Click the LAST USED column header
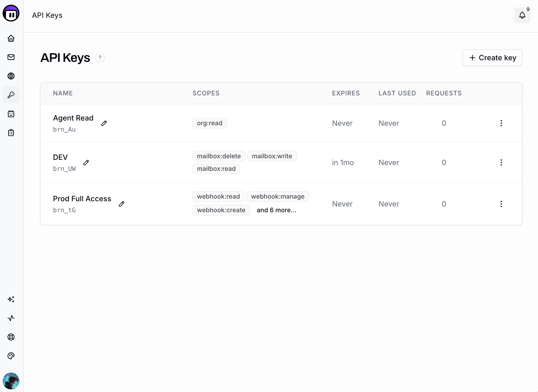538x392 pixels. point(397,93)
